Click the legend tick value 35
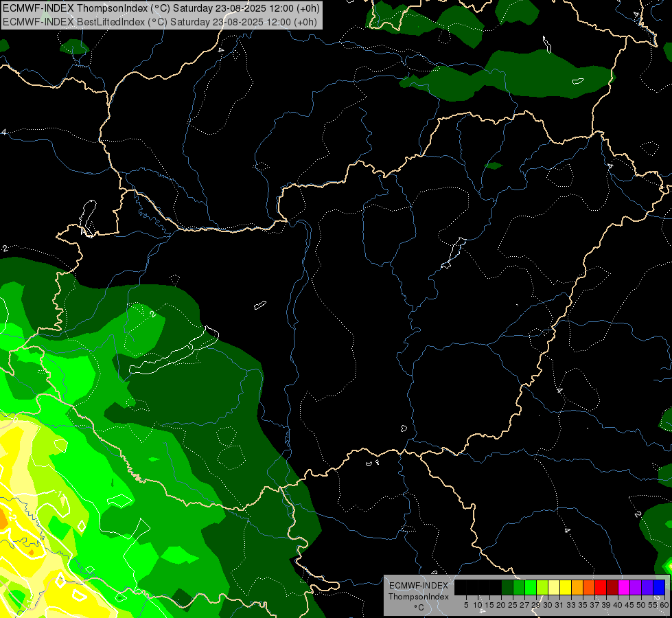This screenshot has height=618, width=672. click(583, 605)
